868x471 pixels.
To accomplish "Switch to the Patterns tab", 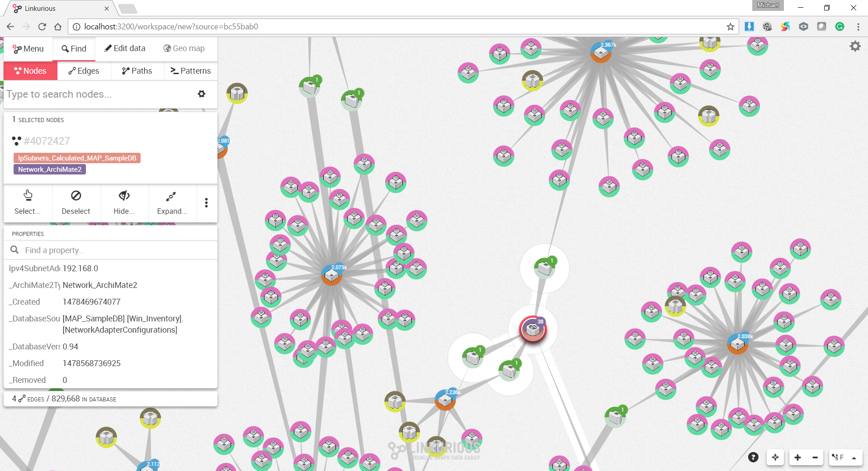I will click(x=190, y=71).
